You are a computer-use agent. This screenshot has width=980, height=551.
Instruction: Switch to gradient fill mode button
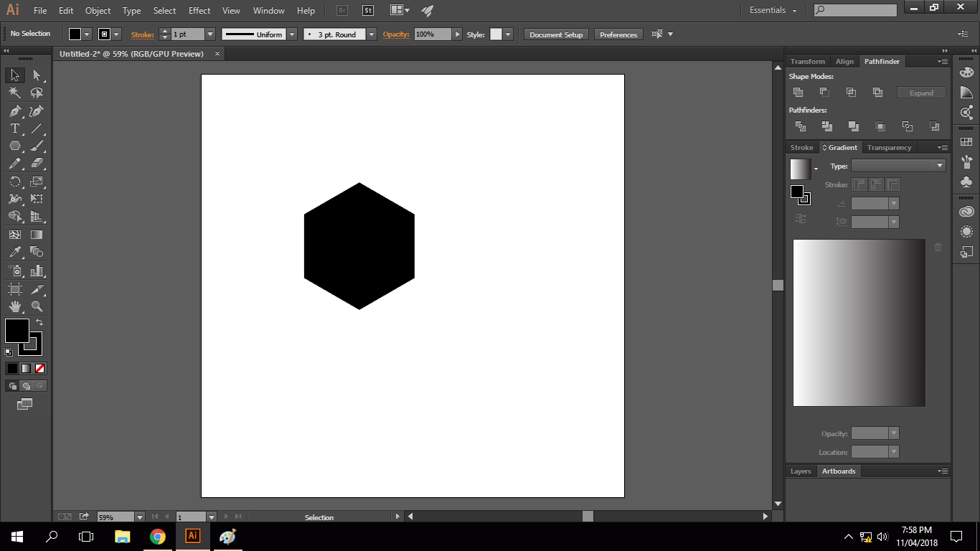click(x=26, y=368)
